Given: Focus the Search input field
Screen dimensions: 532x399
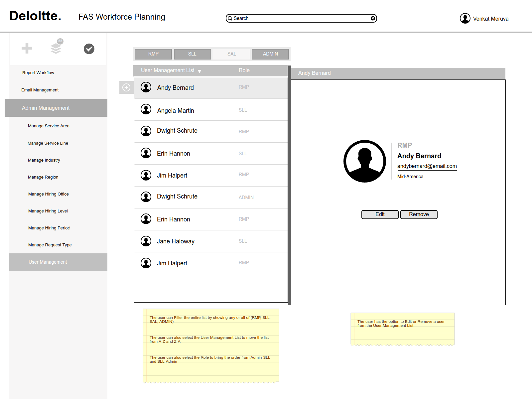Looking at the screenshot, I should point(301,18).
